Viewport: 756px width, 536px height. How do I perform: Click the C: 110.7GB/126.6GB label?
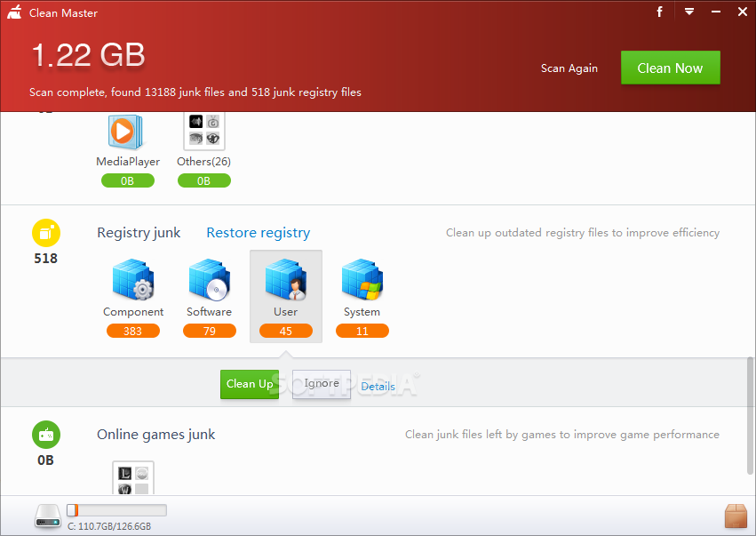click(109, 526)
